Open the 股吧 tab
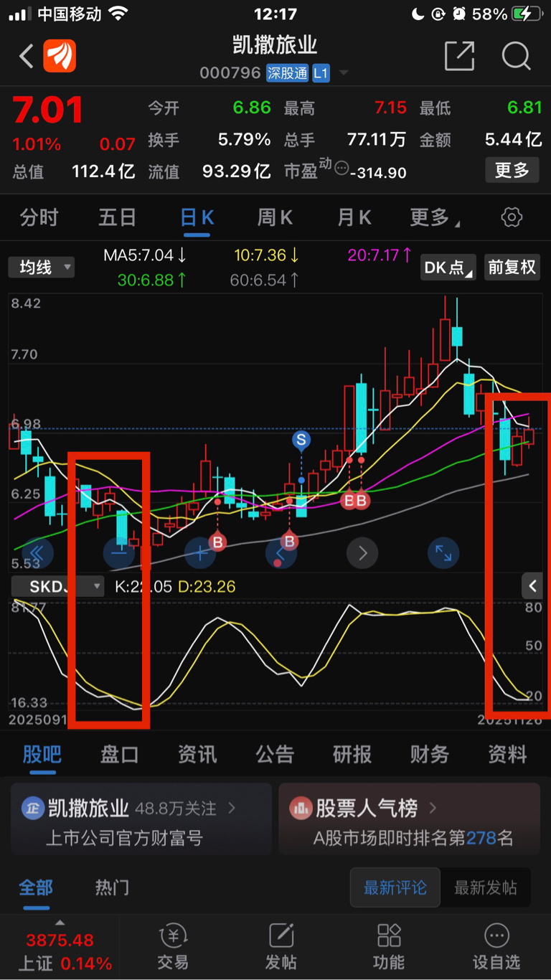This screenshot has width=551, height=980. pyautogui.click(x=42, y=754)
